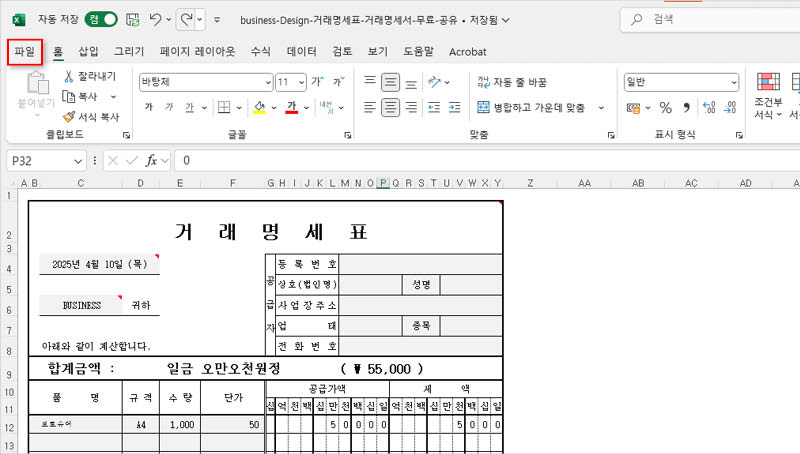Click the insert function fx icon
Image resolution: width=800 pixels, height=454 pixels.
pos(151,161)
